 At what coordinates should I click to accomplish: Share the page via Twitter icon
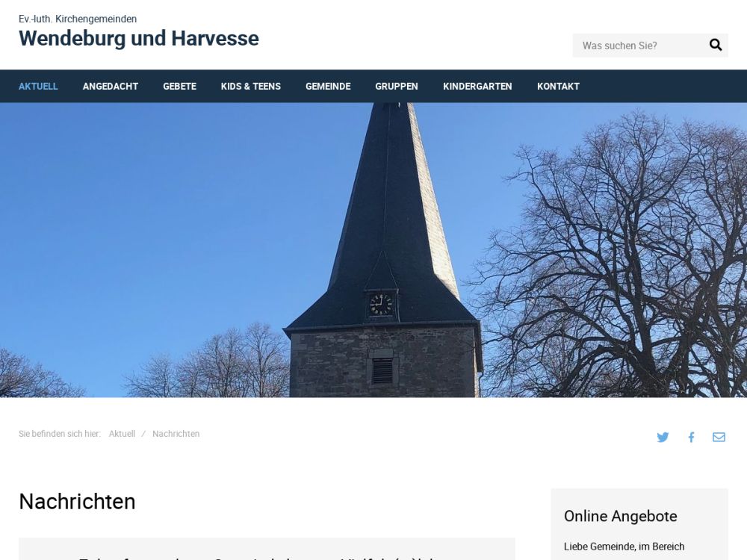663,438
